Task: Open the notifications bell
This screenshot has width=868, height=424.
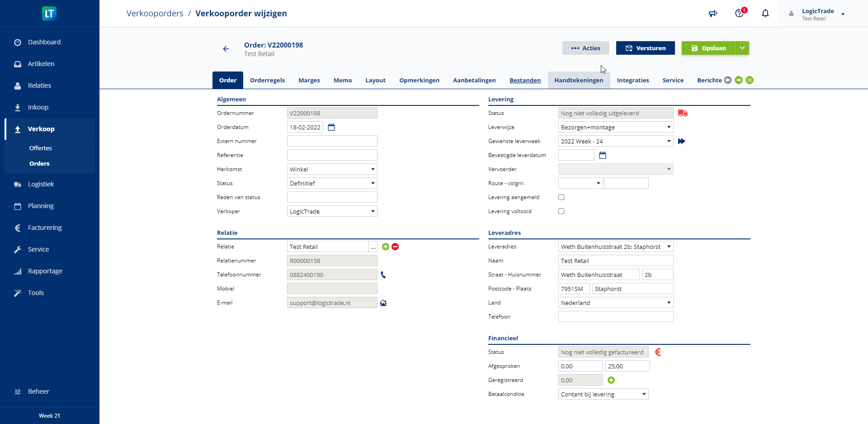Action: [x=765, y=14]
